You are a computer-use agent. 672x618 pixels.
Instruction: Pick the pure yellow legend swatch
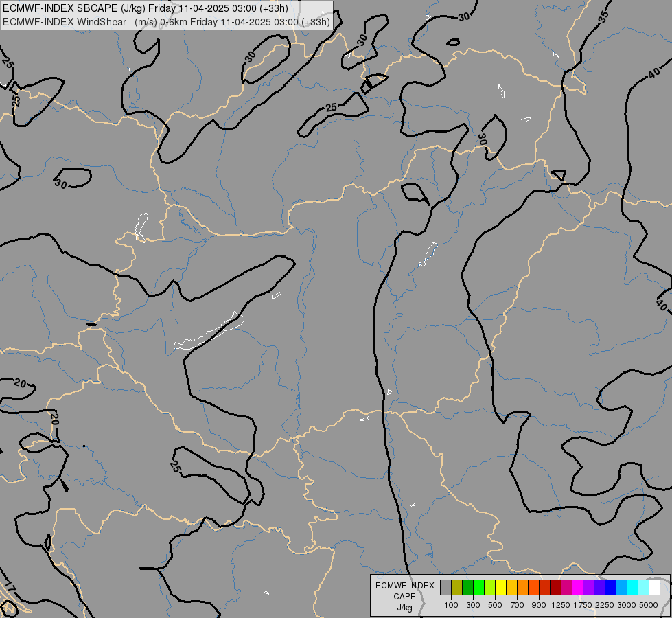[501, 588]
